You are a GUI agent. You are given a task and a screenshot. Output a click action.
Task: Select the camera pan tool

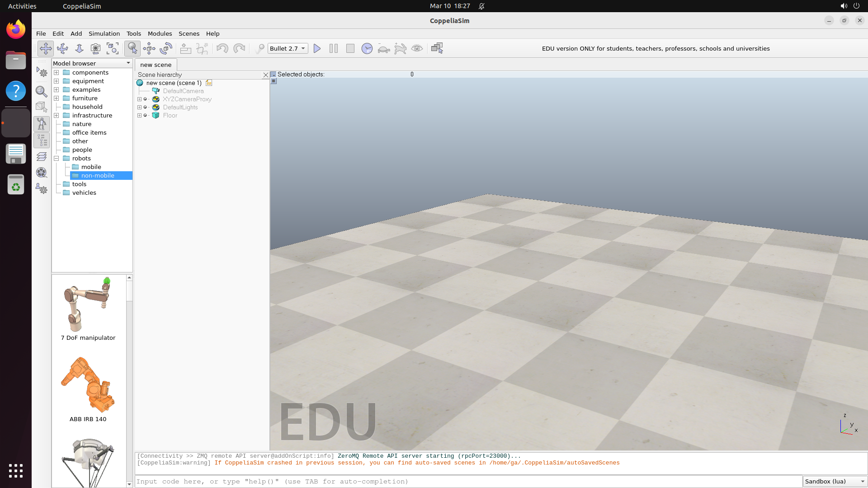(x=45, y=48)
